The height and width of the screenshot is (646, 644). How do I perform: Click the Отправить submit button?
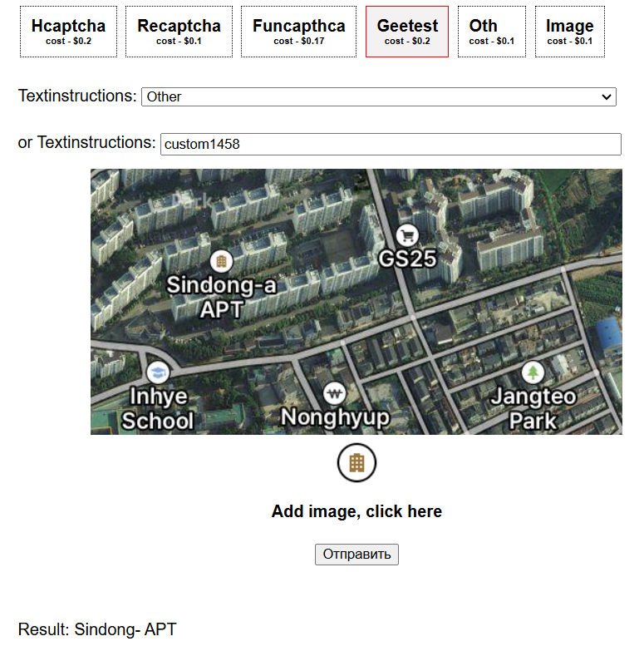[356, 555]
